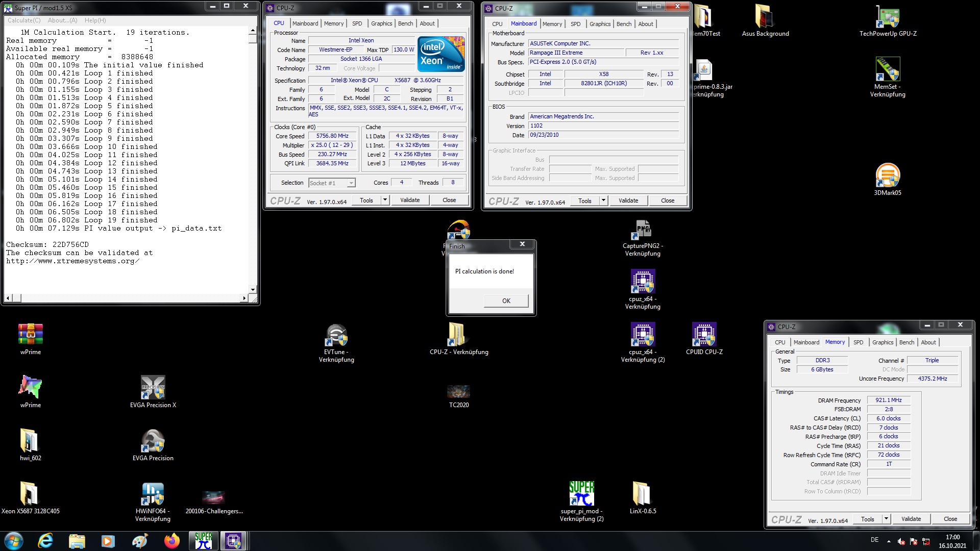Open HWiNFO64 shortcut icon

[x=153, y=501]
